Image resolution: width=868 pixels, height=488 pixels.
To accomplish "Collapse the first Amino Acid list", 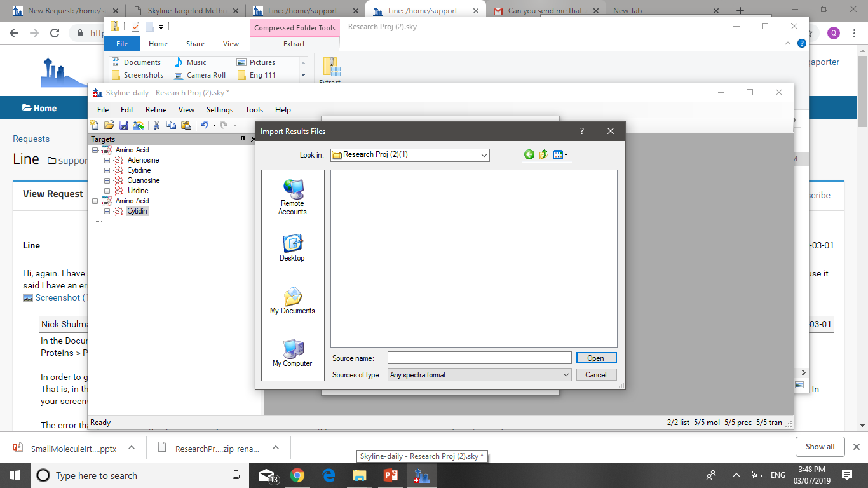I will (95, 150).
